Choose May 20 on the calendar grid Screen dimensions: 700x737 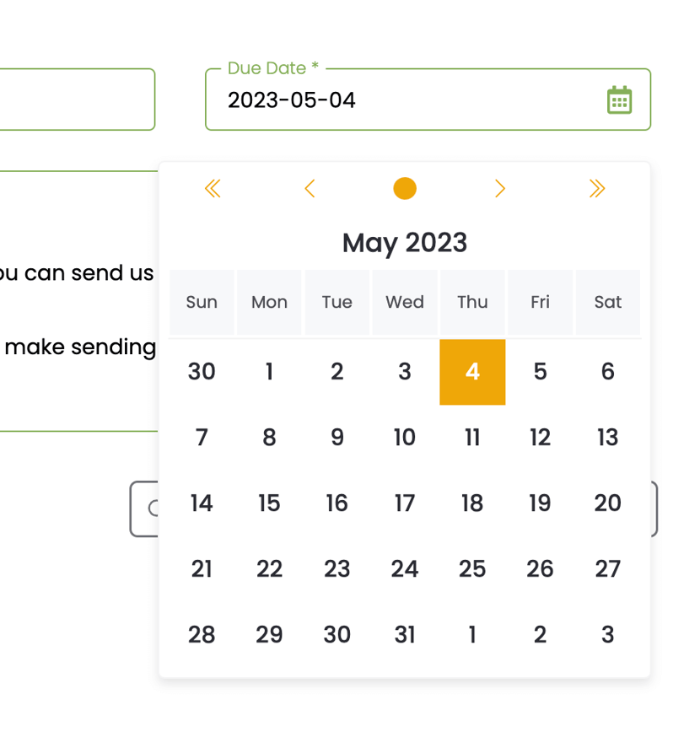(607, 503)
